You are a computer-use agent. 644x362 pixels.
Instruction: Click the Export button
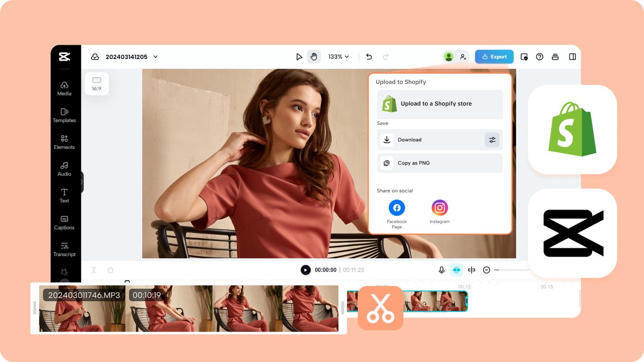coord(494,57)
